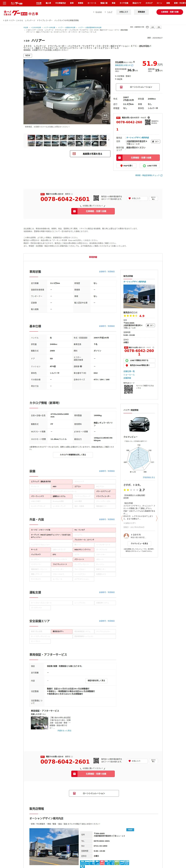Add to お気に入り in phone banner
This screenshot has width=186, height=868.
tap(137, 198)
